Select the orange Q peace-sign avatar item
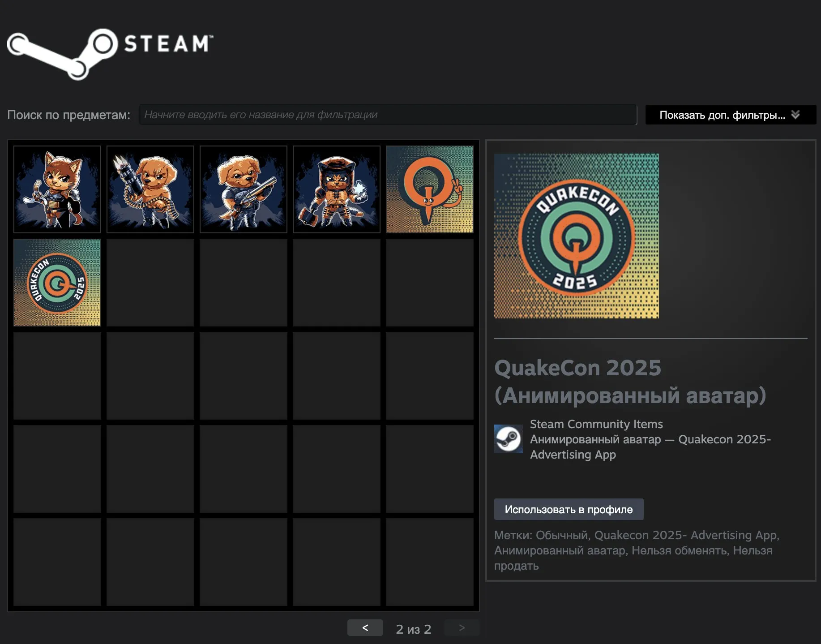Image resolution: width=821 pixels, height=644 pixels. (x=430, y=189)
